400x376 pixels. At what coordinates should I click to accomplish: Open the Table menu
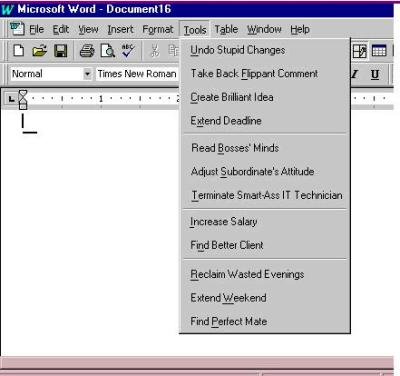pyautogui.click(x=226, y=29)
